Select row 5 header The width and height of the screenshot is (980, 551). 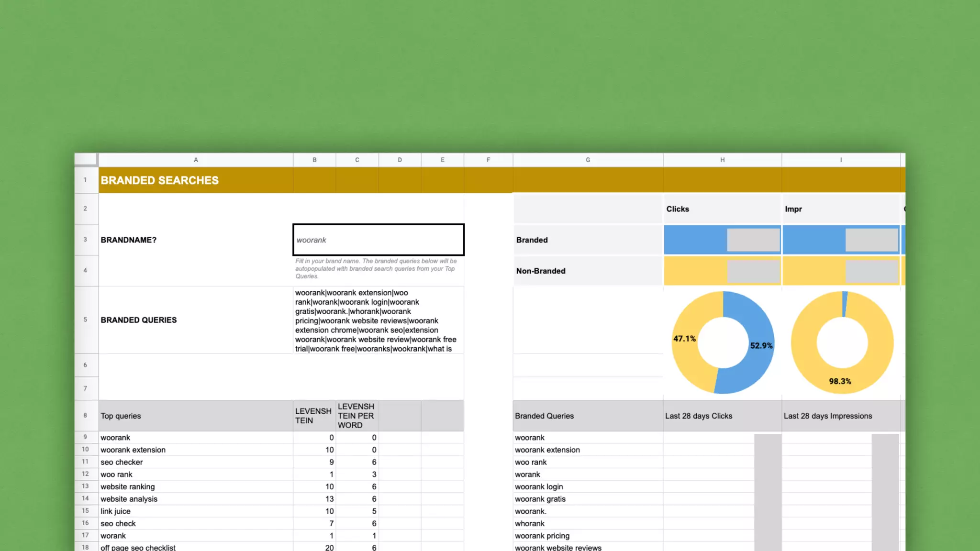click(86, 320)
